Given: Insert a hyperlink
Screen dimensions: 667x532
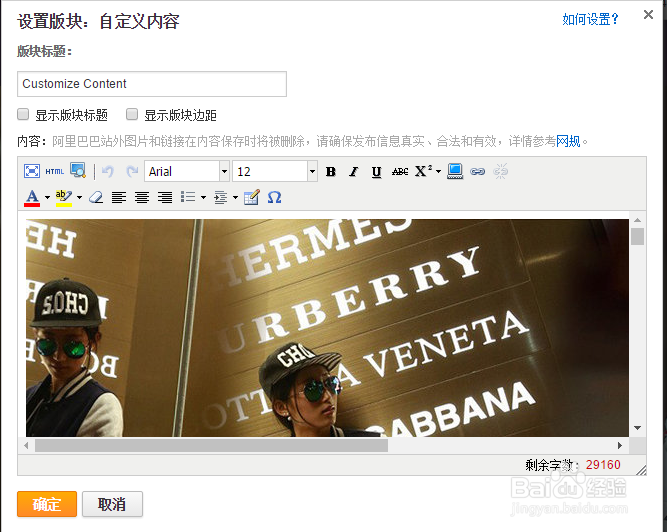Looking at the screenshot, I should [477, 171].
